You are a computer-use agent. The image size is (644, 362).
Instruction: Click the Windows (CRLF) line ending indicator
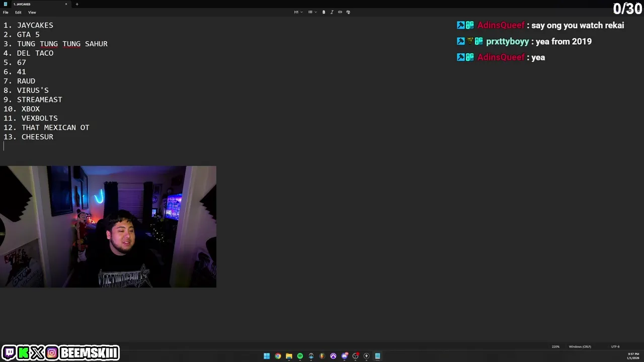click(580, 346)
